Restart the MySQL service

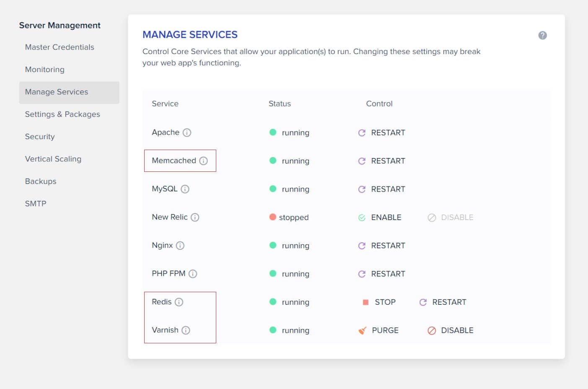coord(382,189)
